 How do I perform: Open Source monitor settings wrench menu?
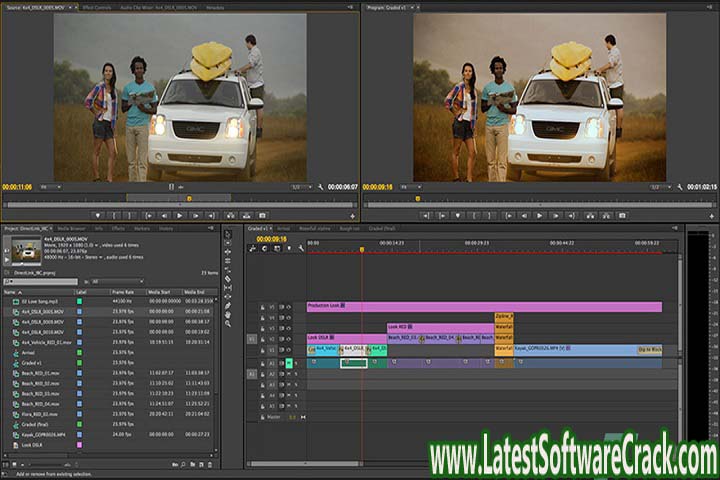[x=320, y=187]
